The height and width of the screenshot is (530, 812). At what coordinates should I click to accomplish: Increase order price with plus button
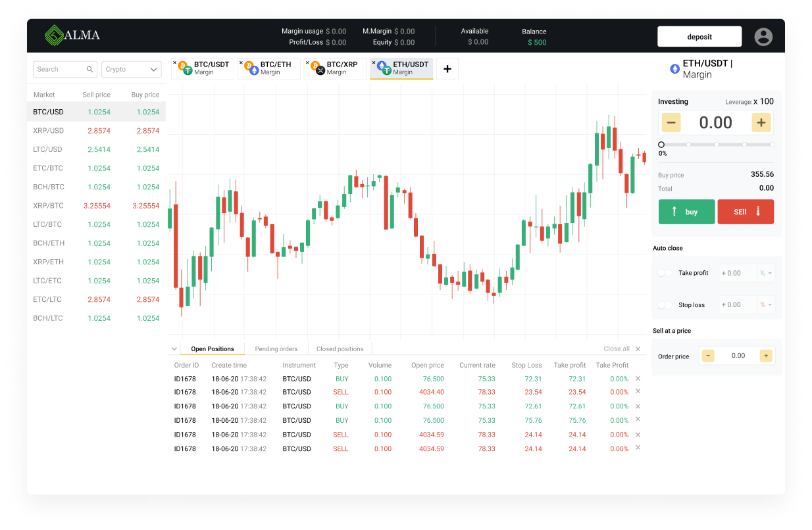coord(765,356)
